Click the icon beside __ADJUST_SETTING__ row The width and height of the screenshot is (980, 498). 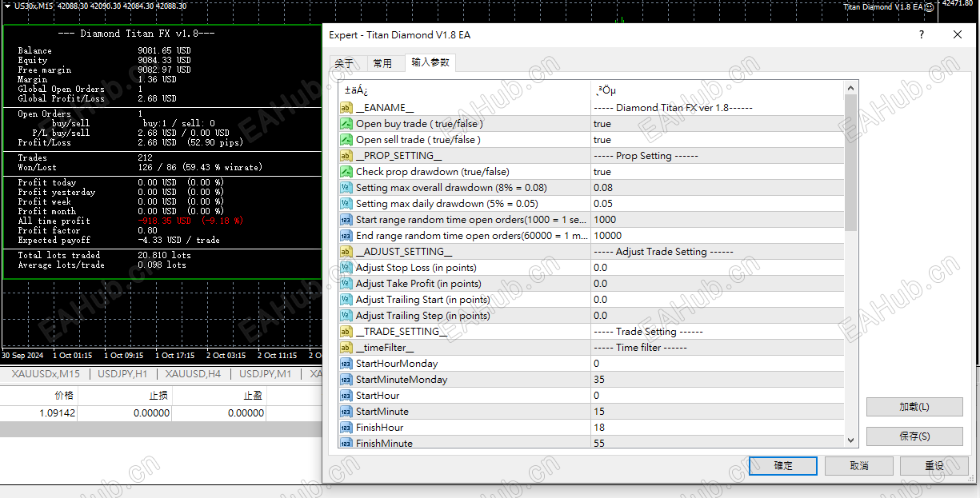pos(346,252)
